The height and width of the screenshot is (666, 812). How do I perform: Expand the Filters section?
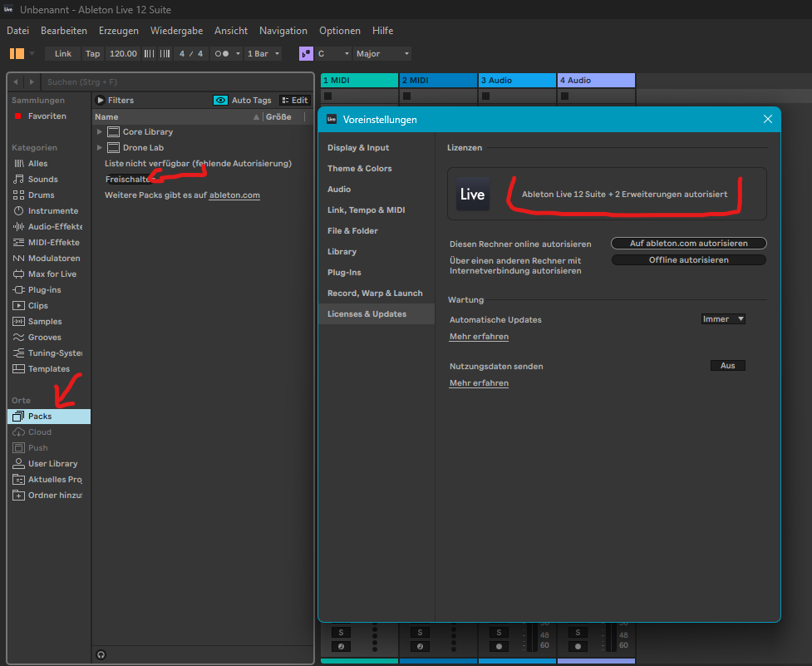101,101
